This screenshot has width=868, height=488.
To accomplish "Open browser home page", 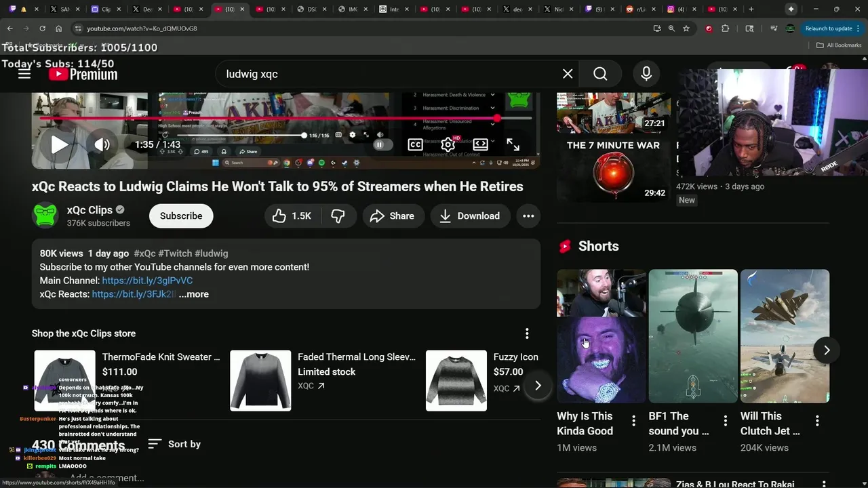I will (x=58, y=28).
